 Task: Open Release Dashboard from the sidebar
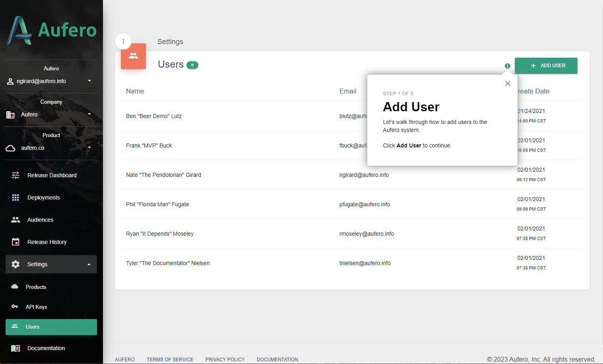pos(51,175)
